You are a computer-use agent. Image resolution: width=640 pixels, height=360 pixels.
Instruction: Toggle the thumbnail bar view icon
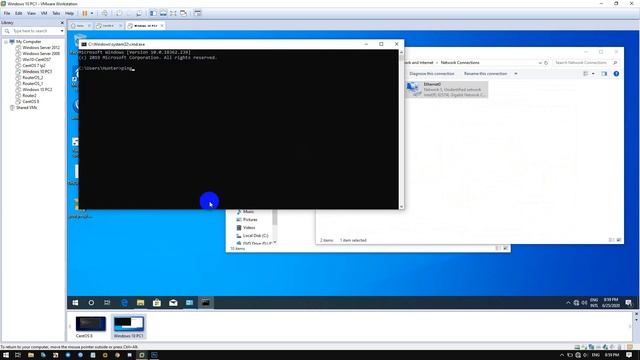pos(163,13)
